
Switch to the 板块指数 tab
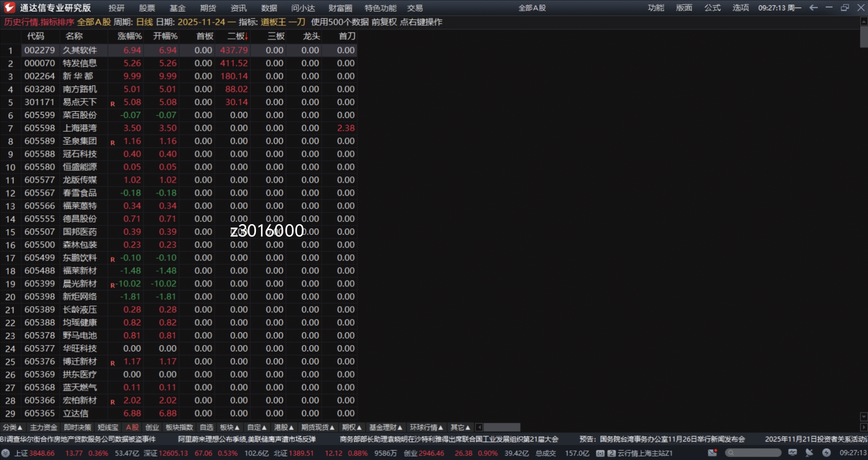tap(179, 427)
